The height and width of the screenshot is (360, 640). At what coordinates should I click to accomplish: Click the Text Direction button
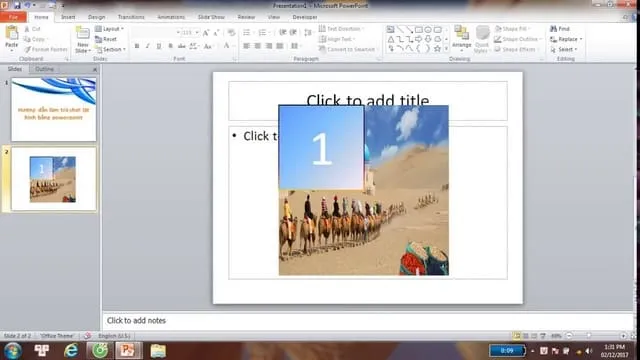pos(341,29)
